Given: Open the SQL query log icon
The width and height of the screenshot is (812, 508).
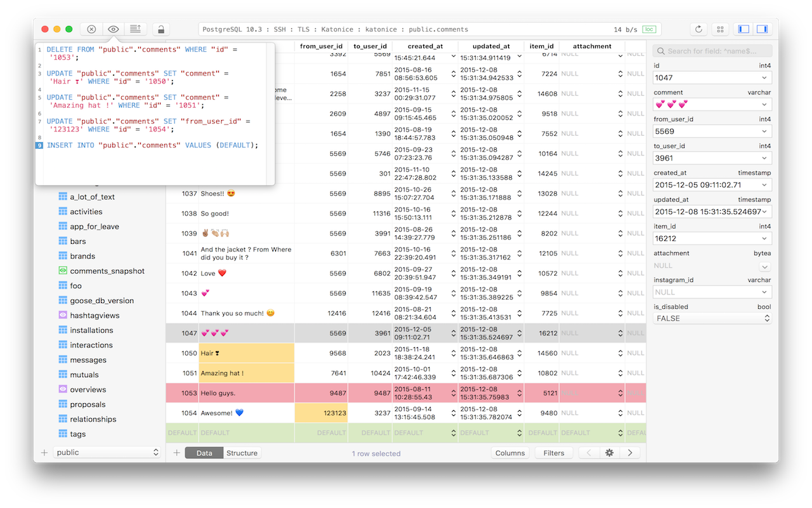Looking at the screenshot, I should pos(135,29).
